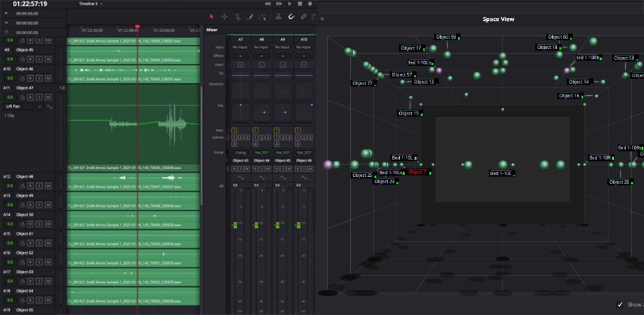Image resolution: width=644 pixels, height=315 pixels.
Task: Open the Nat_SOT group selector on A10
Action: (x=304, y=152)
